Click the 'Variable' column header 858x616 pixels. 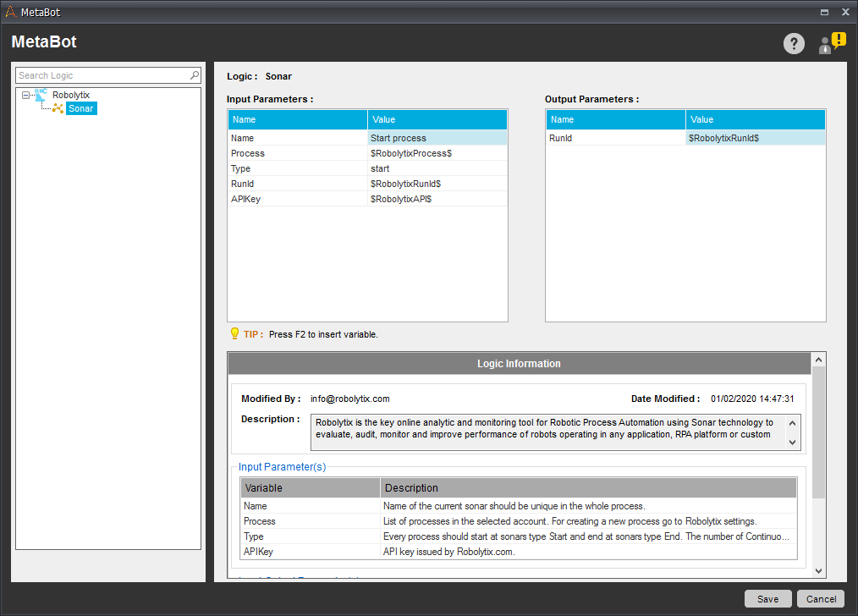click(311, 487)
